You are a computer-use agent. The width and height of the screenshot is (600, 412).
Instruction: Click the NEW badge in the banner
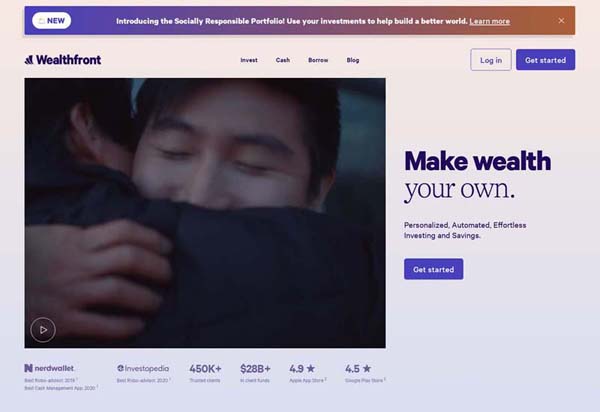click(x=51, y=20)
